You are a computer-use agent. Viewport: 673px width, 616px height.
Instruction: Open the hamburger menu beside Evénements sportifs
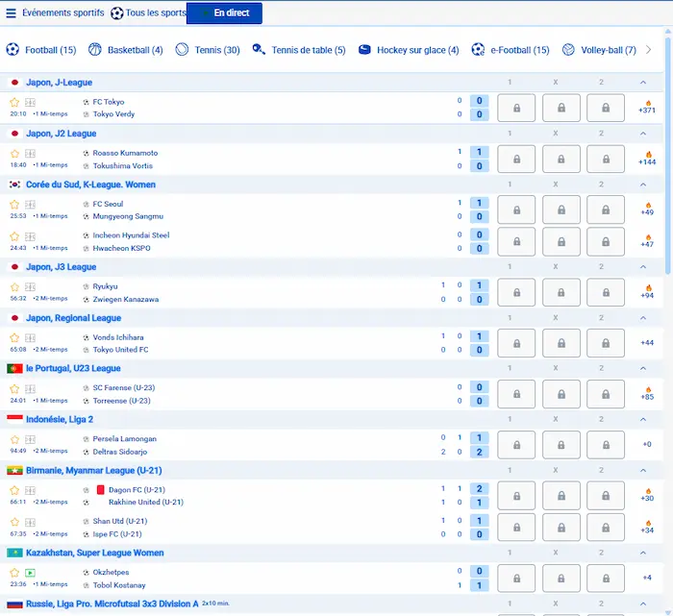tap(12, 13)
